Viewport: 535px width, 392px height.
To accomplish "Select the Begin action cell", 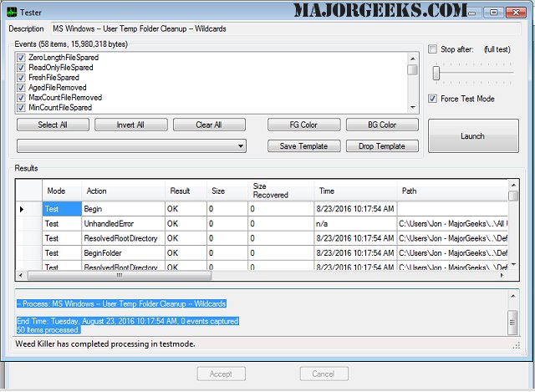I will [123, 209].
